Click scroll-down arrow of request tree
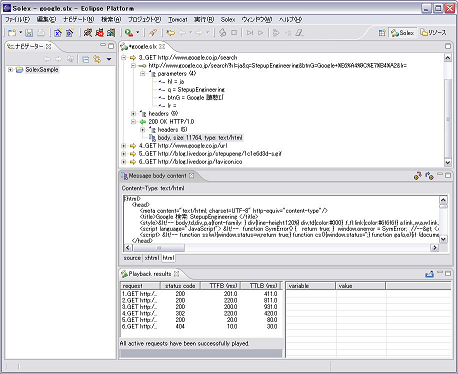 (448, 162)
